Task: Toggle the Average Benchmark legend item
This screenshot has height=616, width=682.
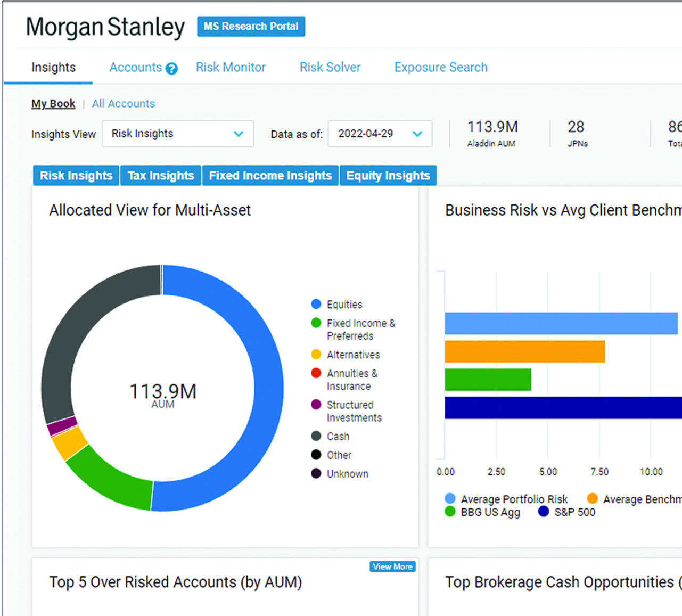Action: 634,499
